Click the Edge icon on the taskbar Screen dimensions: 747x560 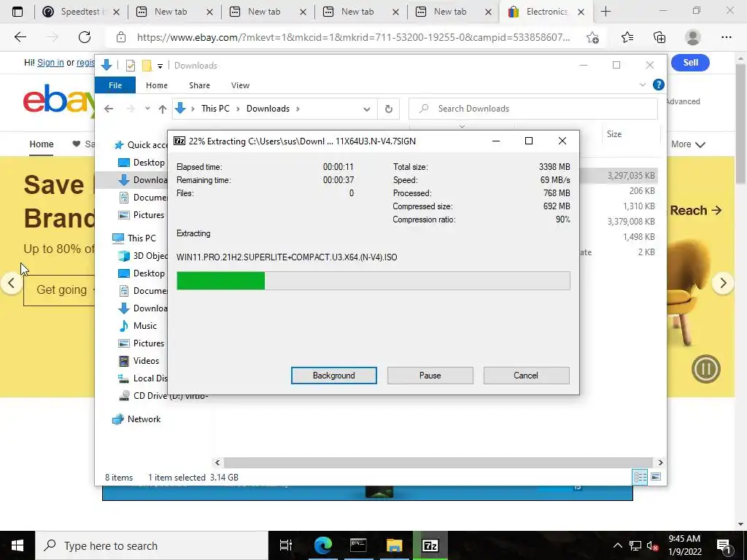(322, 545)
